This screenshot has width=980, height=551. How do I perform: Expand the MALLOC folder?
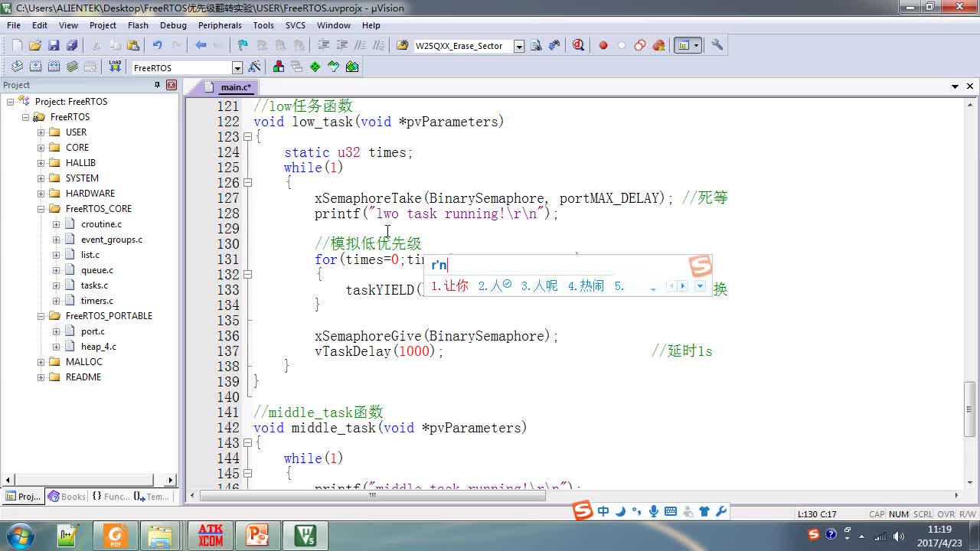coord(41,362)
